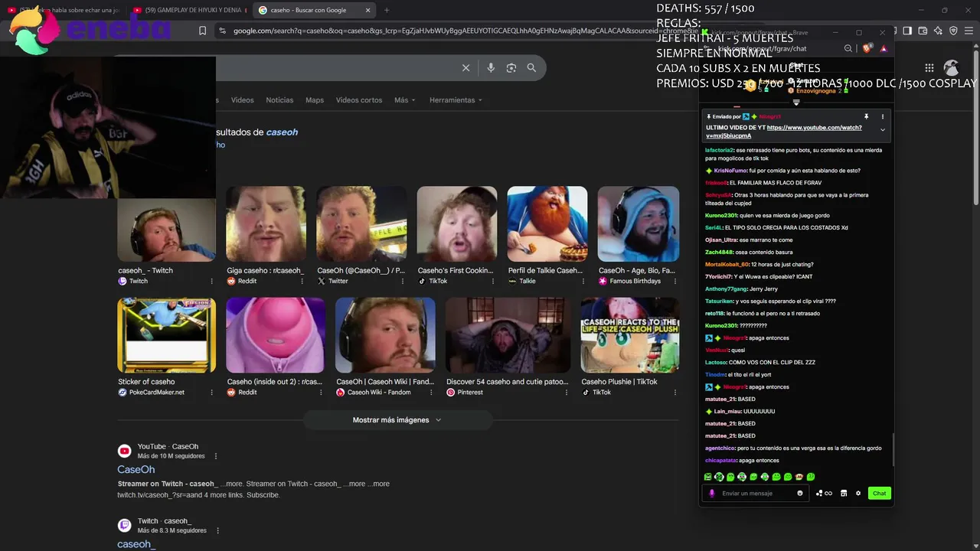
Task: Open options for 'Caseoh Plushie' image
Action: (675, 392)
